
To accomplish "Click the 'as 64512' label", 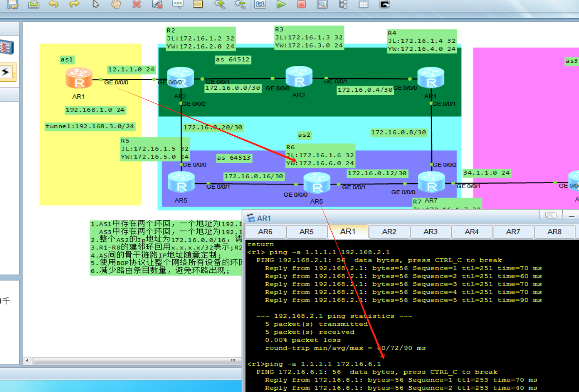I will pyautogui.click(x=233, y=60).
